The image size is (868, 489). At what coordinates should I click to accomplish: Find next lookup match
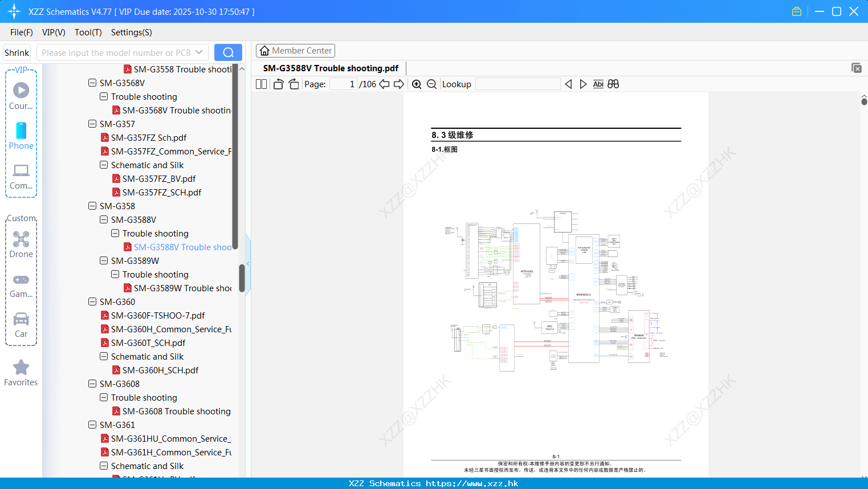tap(583, 84)
